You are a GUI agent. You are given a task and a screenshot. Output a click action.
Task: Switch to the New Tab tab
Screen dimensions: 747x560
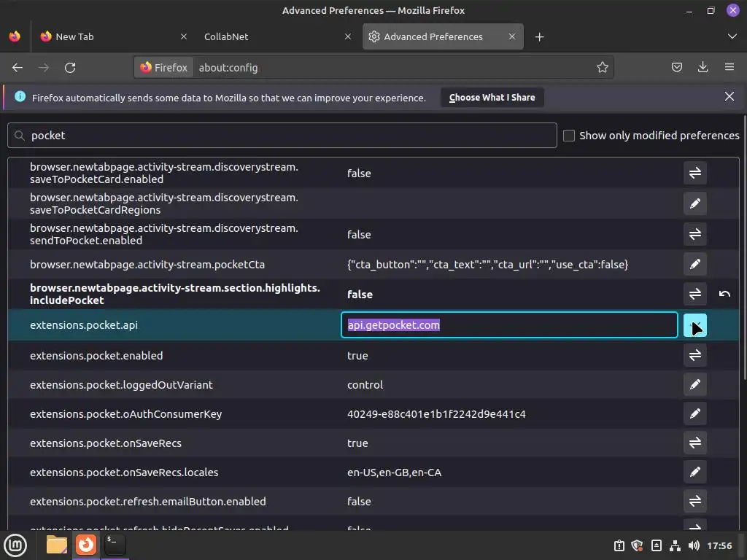click(x=114, y=36)
